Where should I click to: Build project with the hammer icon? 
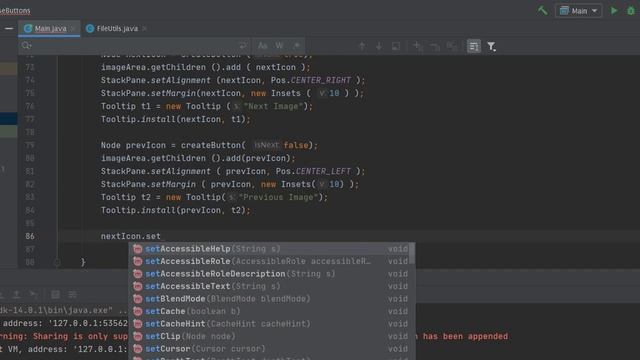[542, 10]
